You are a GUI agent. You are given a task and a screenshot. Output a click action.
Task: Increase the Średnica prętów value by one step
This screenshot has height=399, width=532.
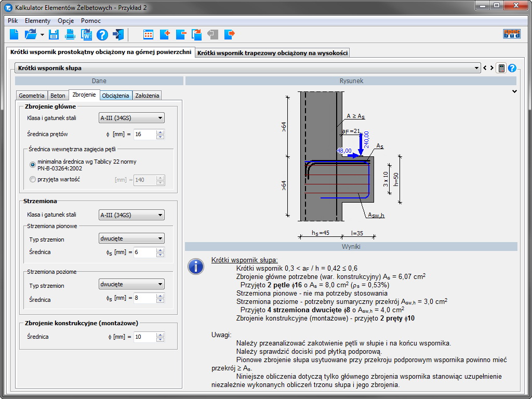coord(160,132)
